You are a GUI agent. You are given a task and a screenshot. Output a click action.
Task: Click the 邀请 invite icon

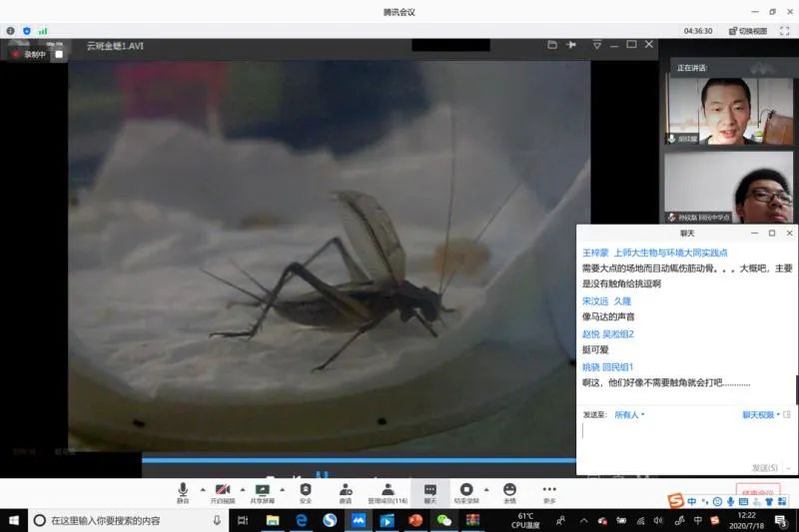[346, 490]
